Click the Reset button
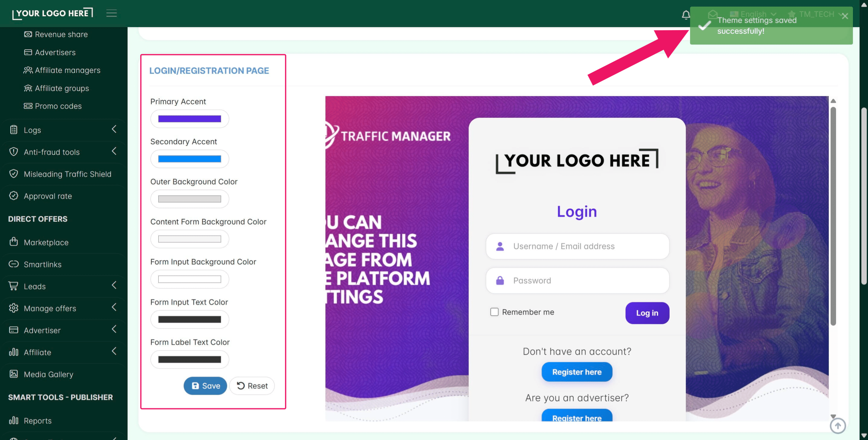Screen dimensions: 868x440 (252, 386)
